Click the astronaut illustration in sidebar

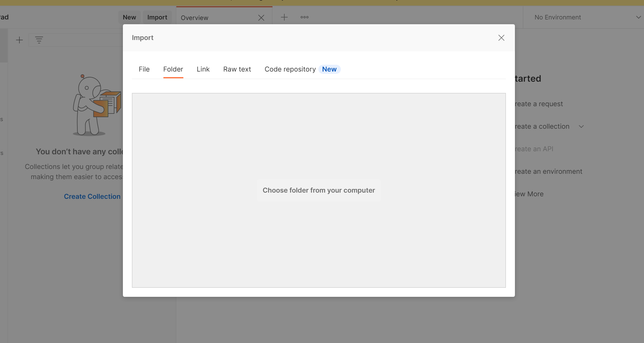[97, 105]
